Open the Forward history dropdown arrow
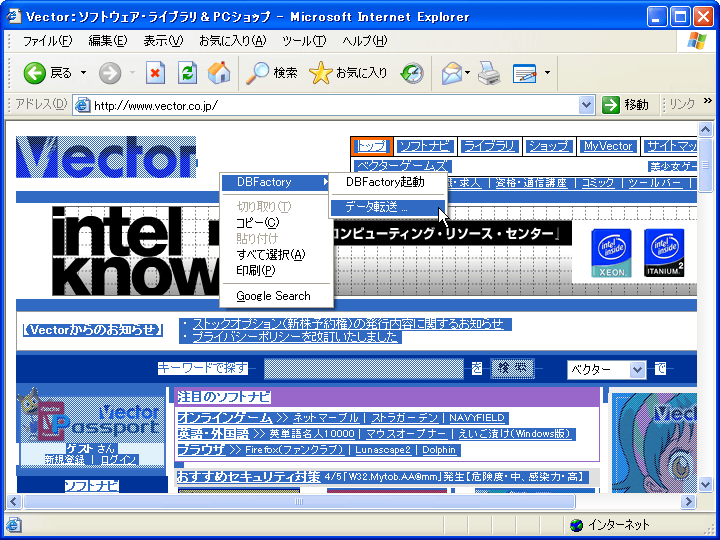Image resolution: width=720 pixels, height=540 pixels. tap(132, 73)
